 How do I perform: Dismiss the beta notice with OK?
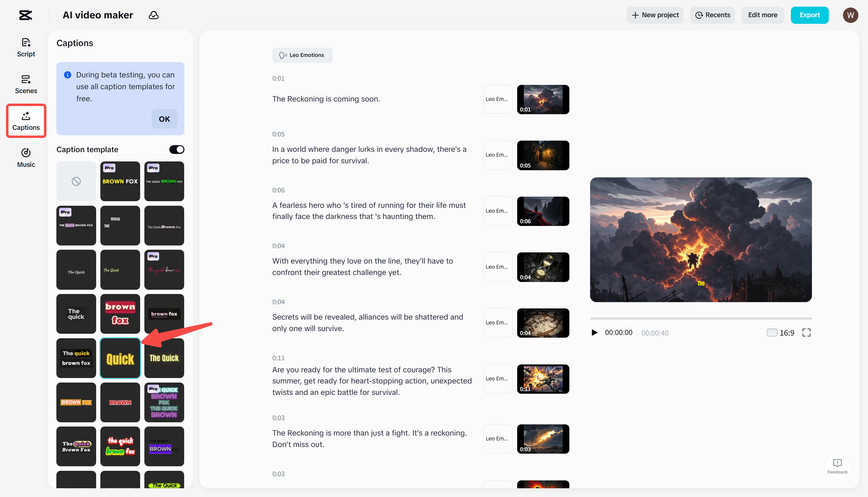[x=164, y=119]
